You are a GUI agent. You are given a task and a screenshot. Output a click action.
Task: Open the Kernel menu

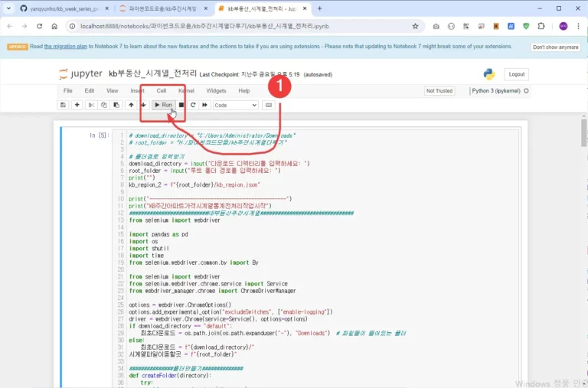186,91
